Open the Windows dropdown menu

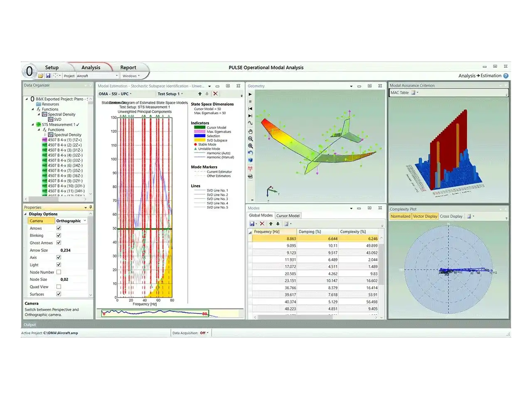pyautogui.click(x=131, y=76)
